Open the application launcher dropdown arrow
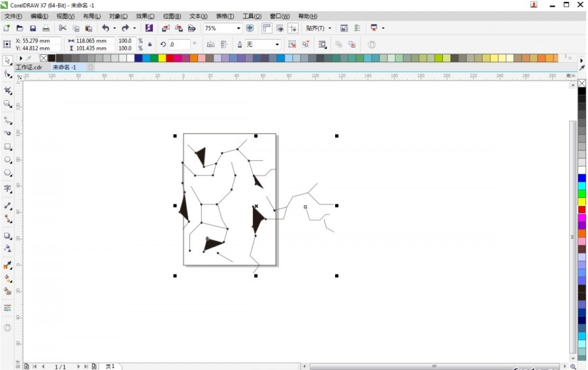 click(383, 28)
